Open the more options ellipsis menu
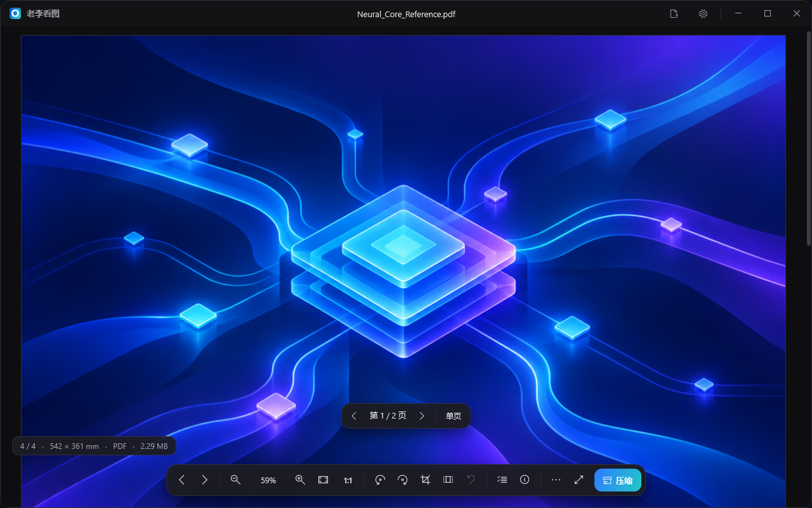Viewport: 812px width, 508px height. coord(556,480)
